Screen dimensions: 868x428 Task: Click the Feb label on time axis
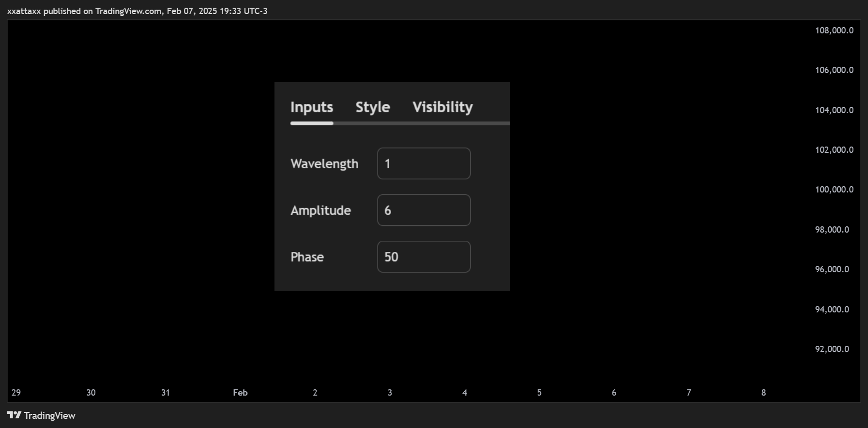tap(240, 393)
